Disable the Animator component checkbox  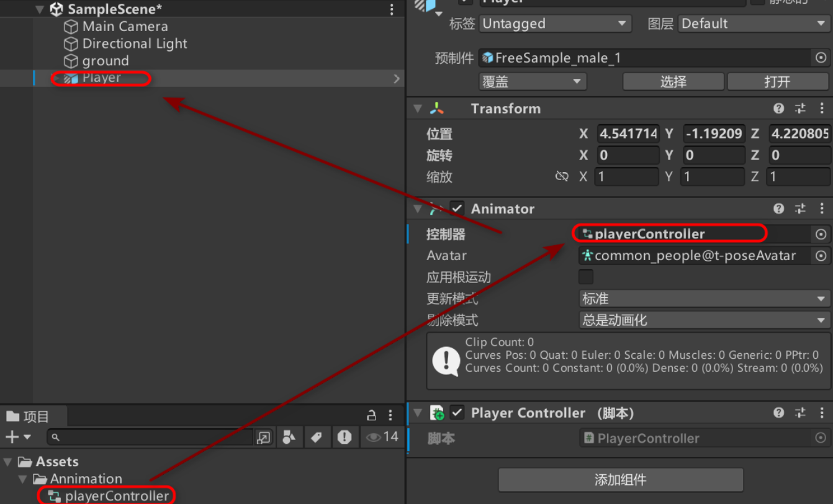(457, 209)
